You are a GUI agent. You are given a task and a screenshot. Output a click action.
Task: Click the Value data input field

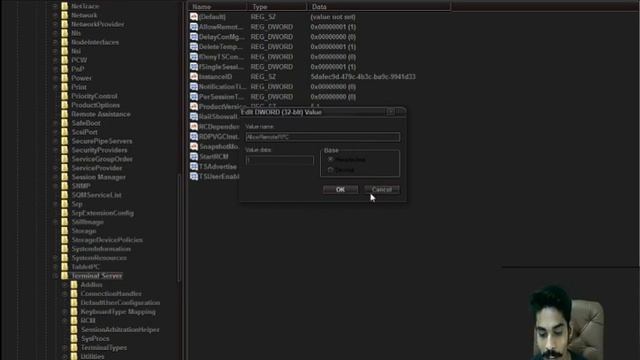point(280,160)
